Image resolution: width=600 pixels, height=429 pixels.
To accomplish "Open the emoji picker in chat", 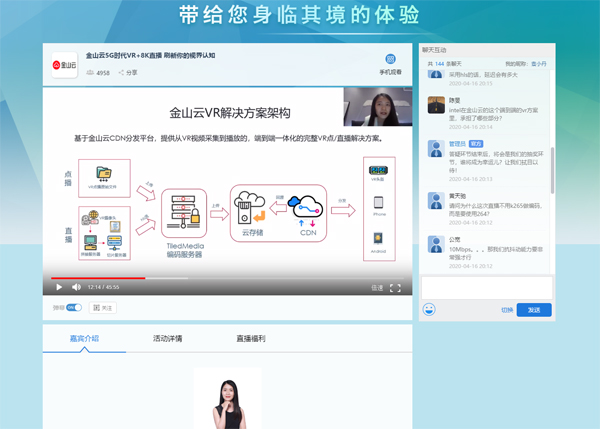I will pos(429,310).
